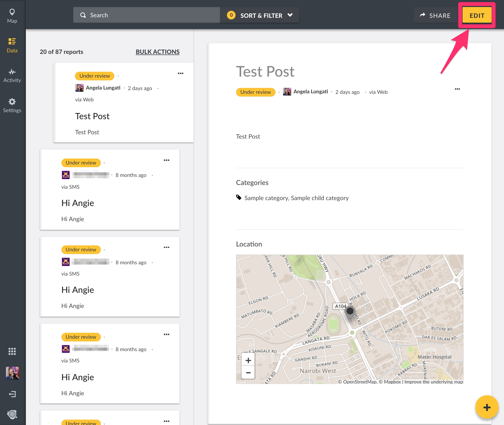
Task: Click the user profile avatar in sidebar
Action: pos(12,373)
